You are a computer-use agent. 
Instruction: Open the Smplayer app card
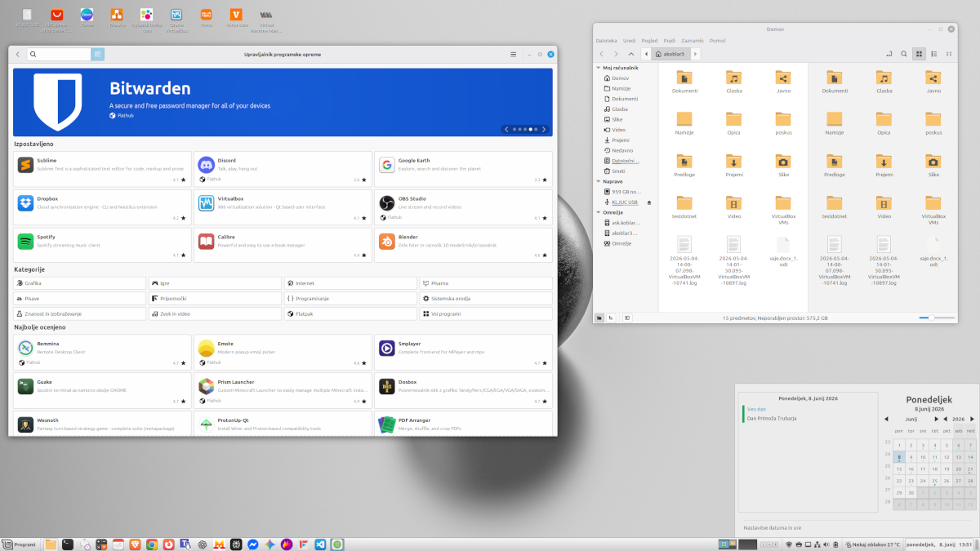point(463,352)
